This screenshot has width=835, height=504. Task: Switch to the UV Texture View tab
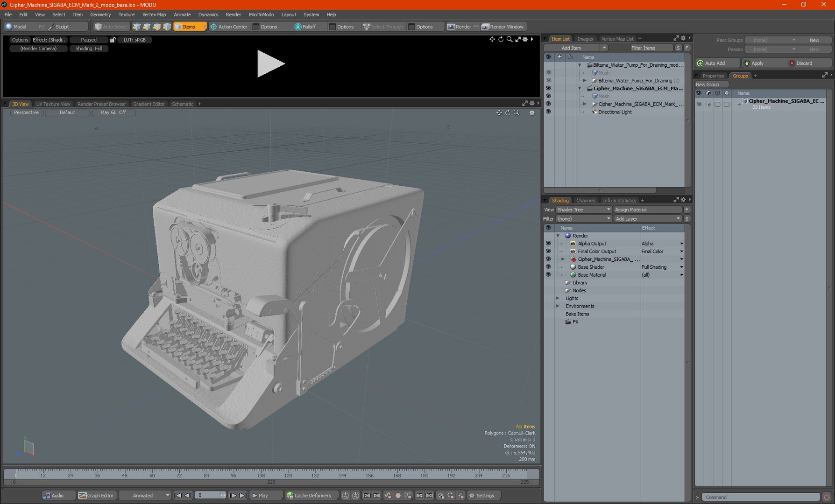click(x=53, y=104)
